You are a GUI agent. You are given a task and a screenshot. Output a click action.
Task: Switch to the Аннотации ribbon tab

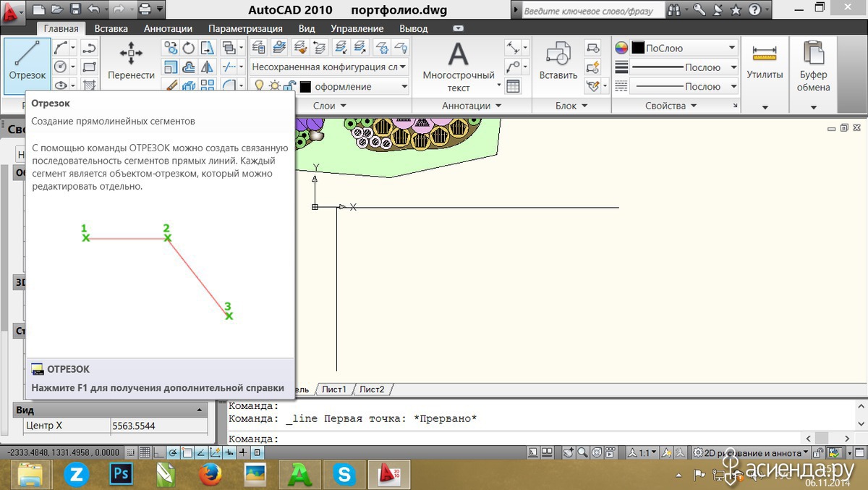[168, 28]
